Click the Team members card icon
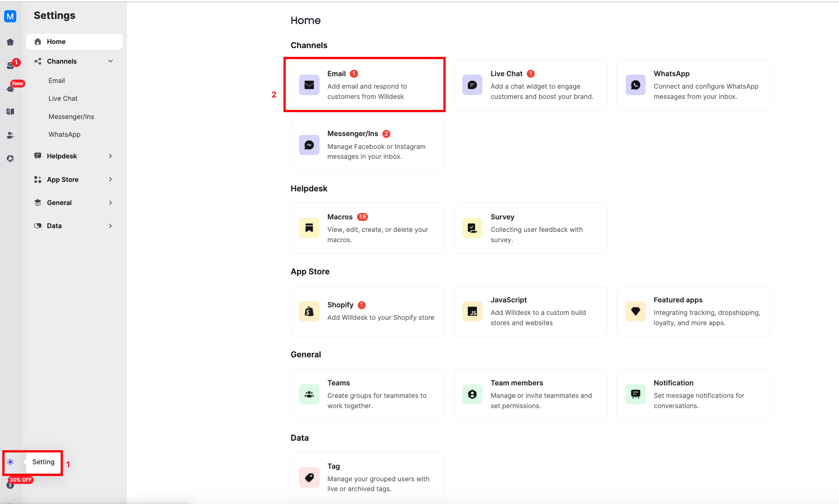Image resolution: width=839 pixels, height=504 pixels. click(x=472, y=394)
